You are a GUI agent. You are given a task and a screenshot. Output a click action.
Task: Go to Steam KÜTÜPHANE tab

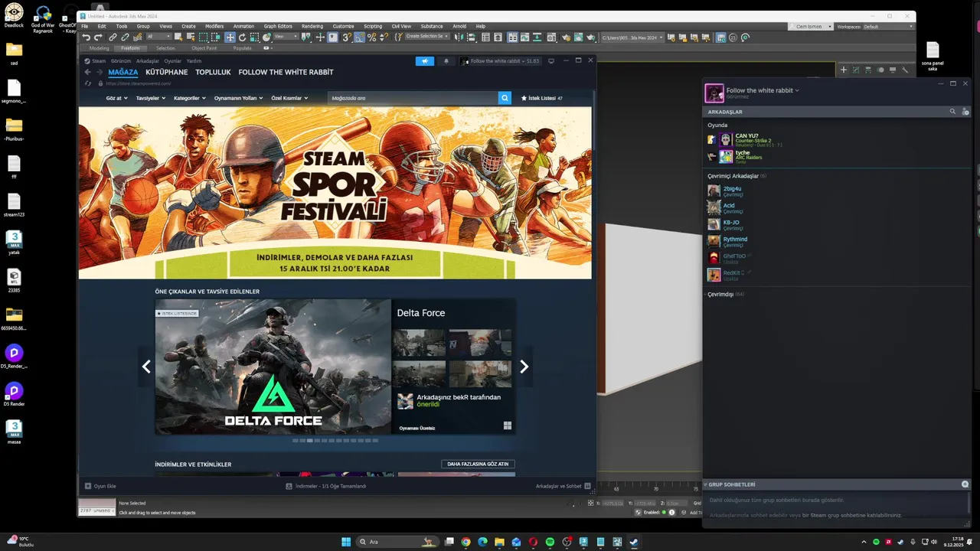tap(166, 72)
